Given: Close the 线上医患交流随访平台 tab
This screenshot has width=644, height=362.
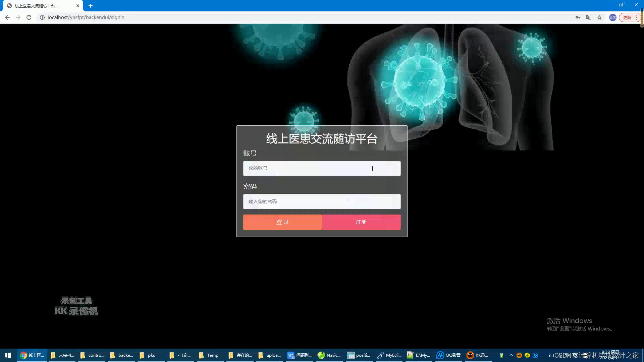Looking at the screenshot, I should click(x=78, y=6).
